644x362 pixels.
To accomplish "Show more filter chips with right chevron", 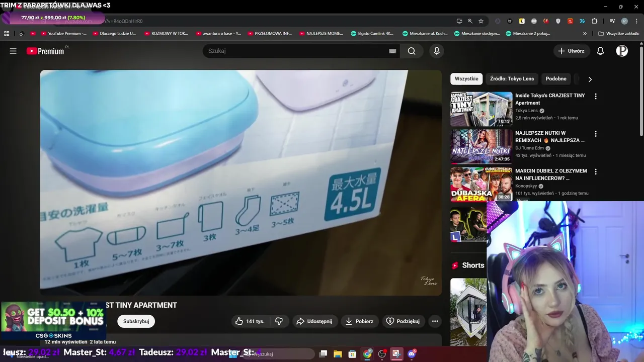I will 590,79.
